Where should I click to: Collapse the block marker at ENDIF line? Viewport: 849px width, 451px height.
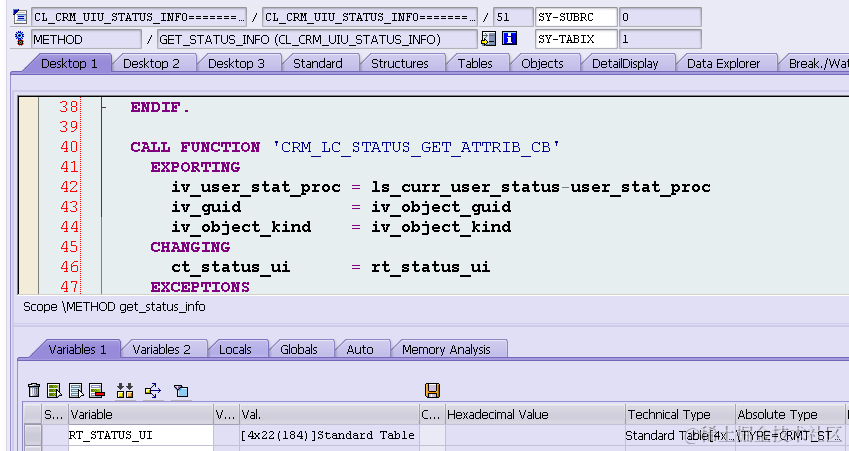[104, 107]
